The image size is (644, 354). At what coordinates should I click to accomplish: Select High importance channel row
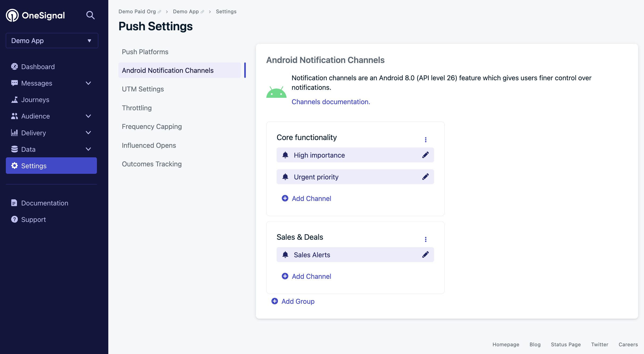(x=355, y=155)
